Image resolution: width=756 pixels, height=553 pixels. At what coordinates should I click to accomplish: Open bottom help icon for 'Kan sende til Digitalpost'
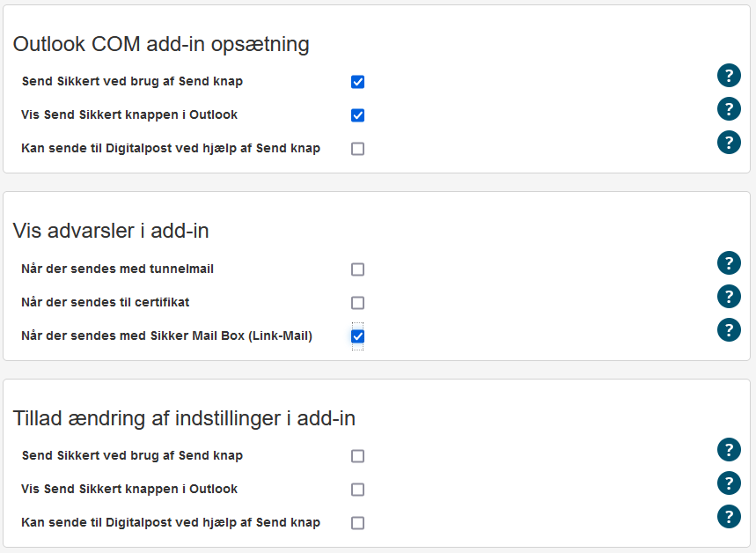tap(729, 516)
